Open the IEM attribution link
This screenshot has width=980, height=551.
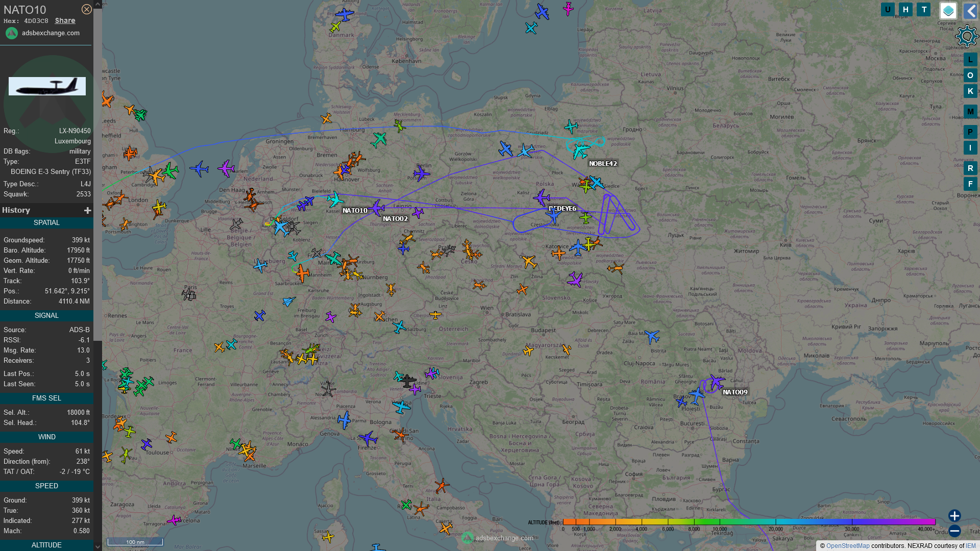tap(971, 546)
